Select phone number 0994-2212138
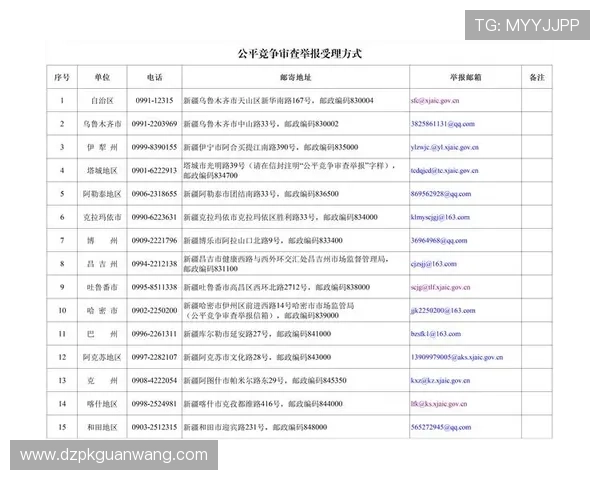 point(155,264)
